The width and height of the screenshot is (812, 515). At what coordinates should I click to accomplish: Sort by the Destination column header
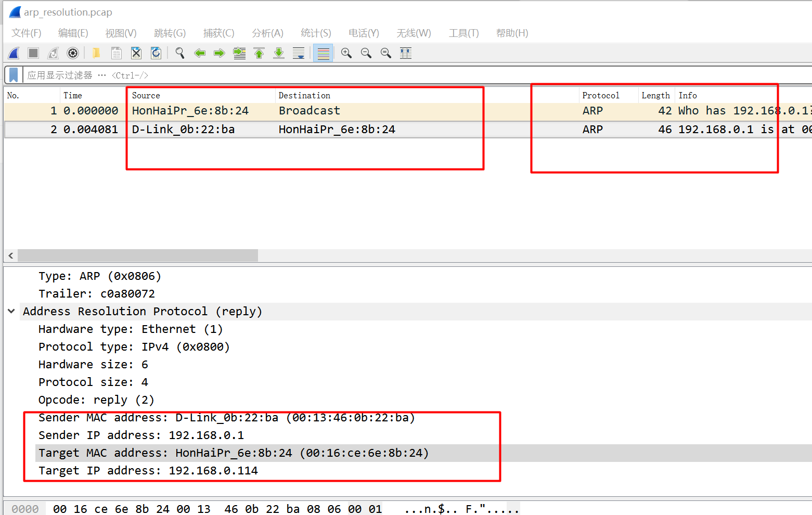click(x=427, y=95)
